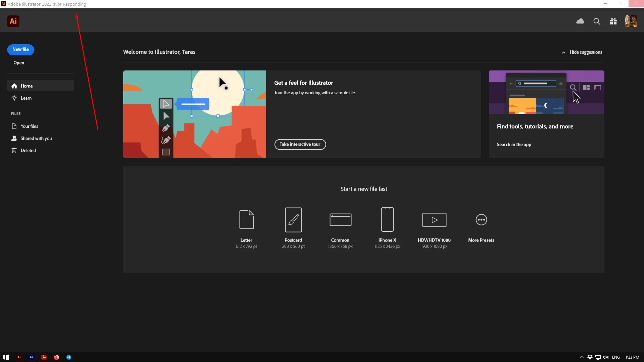Select the Common 1366 x 768 preset icon
The width and height of the screenshot is (644, 362).
pos(340,220)
